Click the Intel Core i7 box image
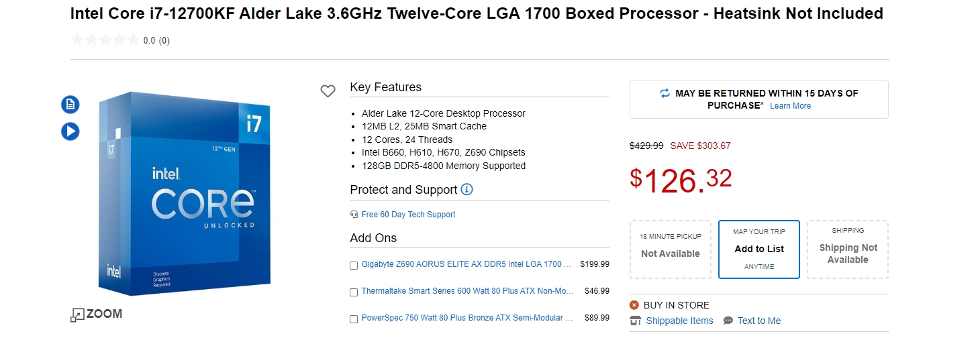 (x=184, y=194)
